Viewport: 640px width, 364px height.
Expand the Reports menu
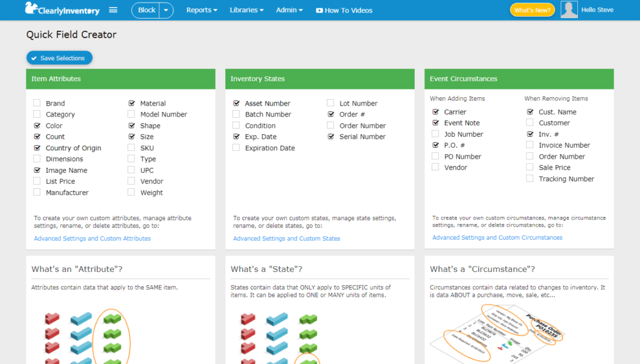click(202, 10)
